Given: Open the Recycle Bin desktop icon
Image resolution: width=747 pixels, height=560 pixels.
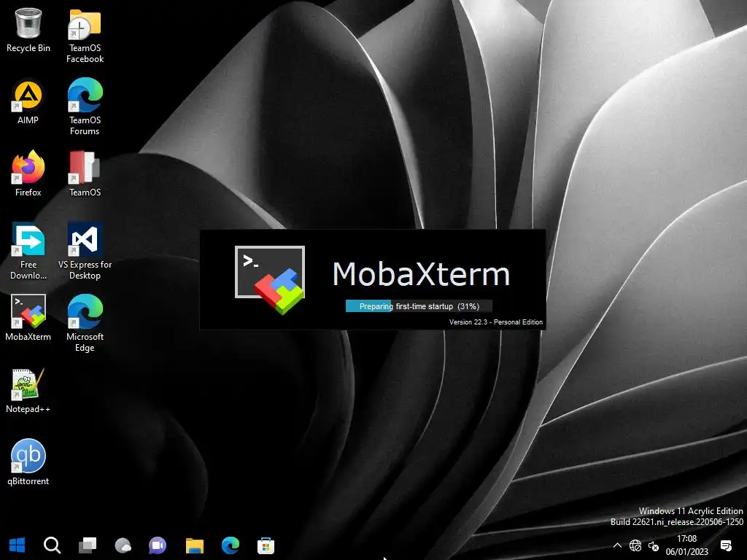Looking at the screenshot, I should point(28,30).
